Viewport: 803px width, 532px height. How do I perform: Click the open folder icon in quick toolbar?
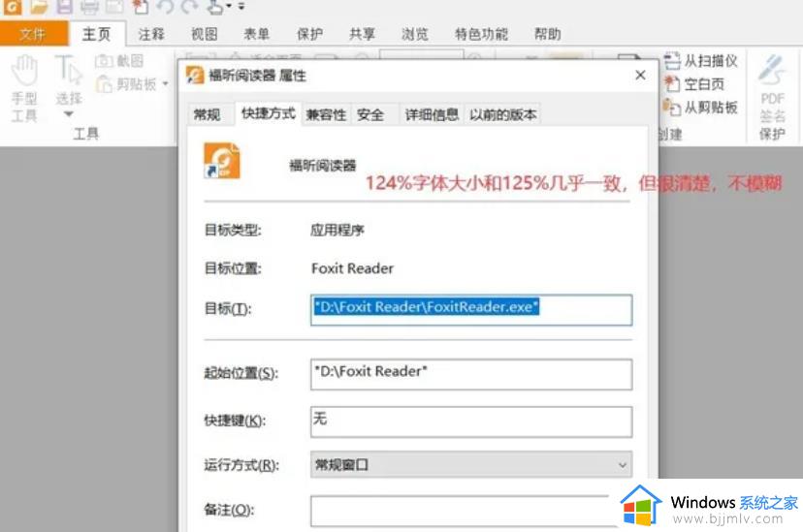pos(39,7)
